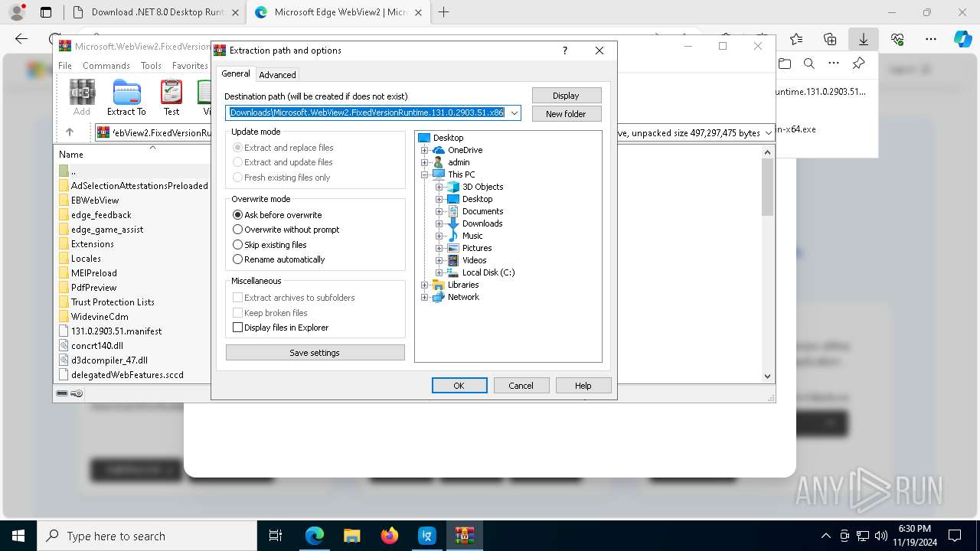Open the Edge downloads icon in the toolbar
The width and height of the screenshot is (980, 551).
863,39
